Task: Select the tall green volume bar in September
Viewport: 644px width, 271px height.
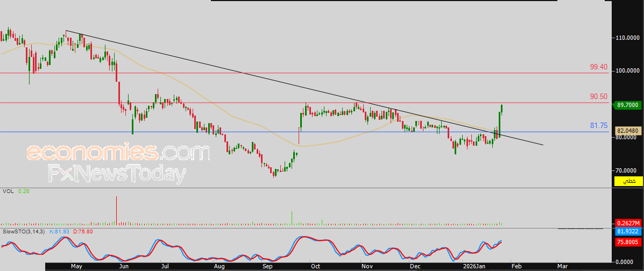Action: 292,218
